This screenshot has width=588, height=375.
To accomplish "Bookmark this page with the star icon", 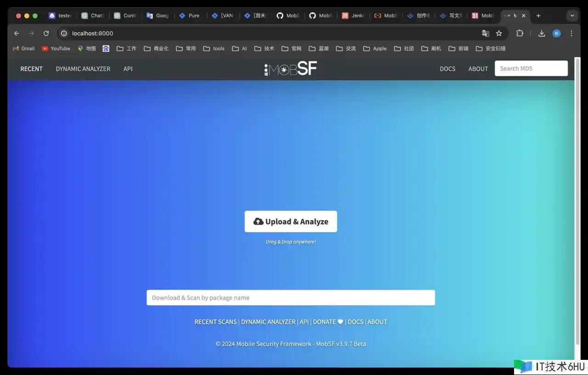I will tap(499, 33).
